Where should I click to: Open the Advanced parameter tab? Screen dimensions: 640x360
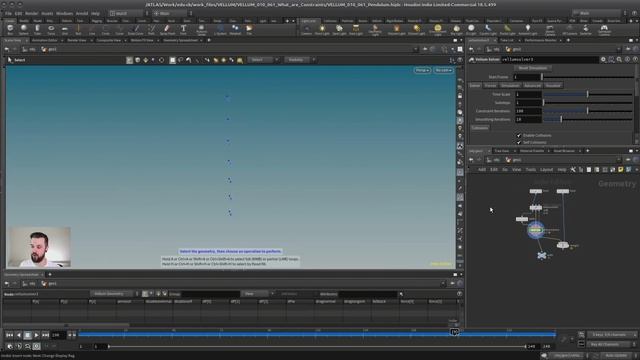(x=532, y=85)
